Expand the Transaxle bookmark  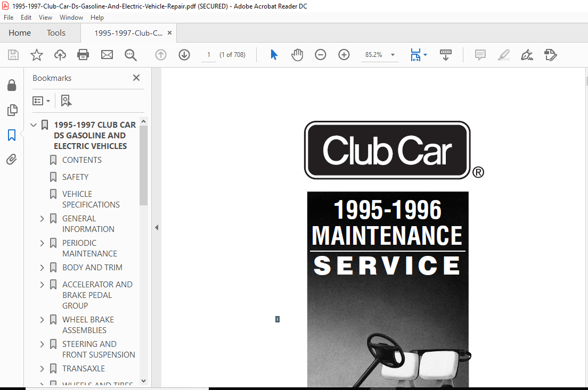[42, 369]
